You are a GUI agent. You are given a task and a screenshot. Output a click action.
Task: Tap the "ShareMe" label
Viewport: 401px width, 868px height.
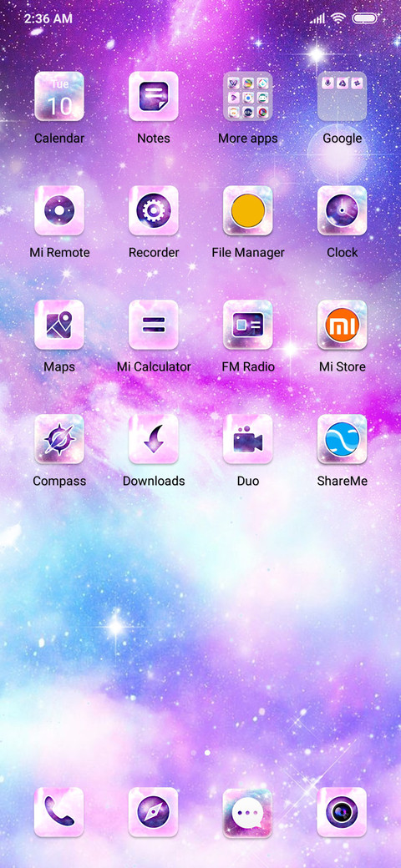[342, 481]
